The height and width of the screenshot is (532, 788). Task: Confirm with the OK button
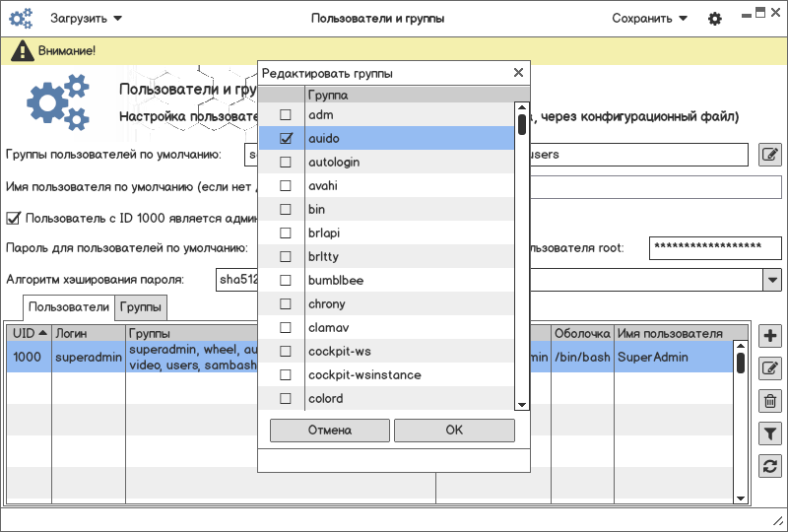pyautogui.click(x=454, y=431)
